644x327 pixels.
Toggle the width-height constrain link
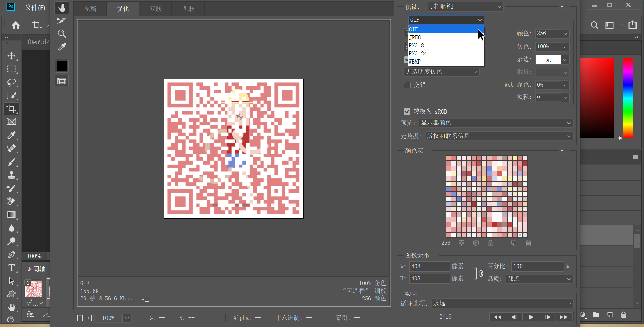[481, 273]
